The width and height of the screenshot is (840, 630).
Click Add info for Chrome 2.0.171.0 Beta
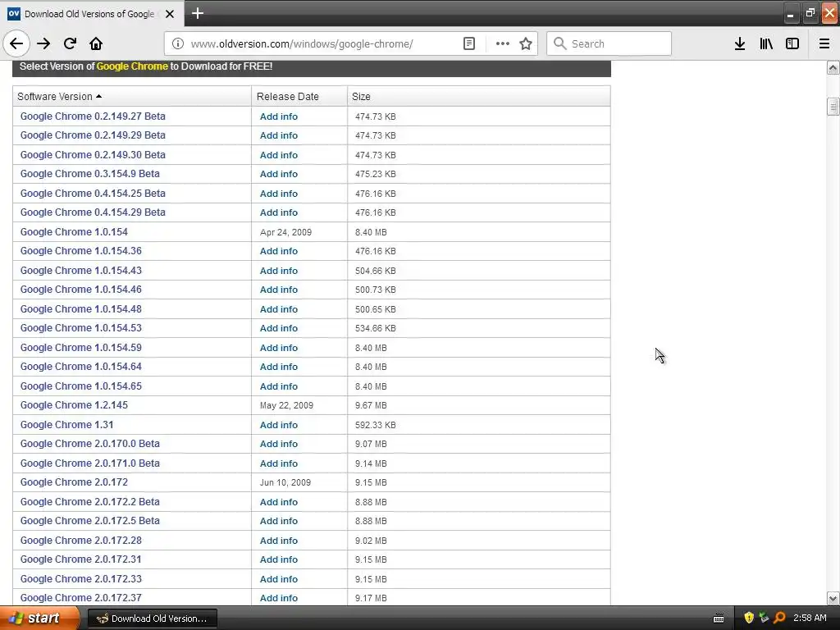pos(279,463)
